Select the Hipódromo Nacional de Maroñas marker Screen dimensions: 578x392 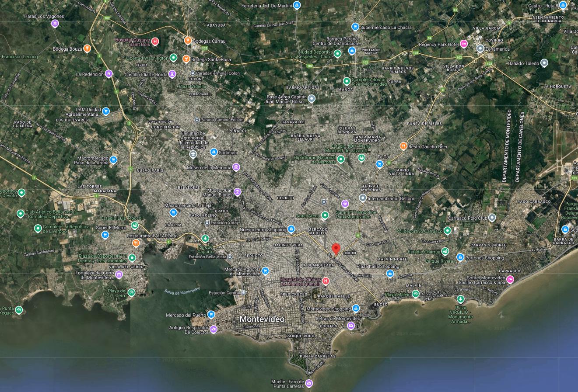coord(340,159)
